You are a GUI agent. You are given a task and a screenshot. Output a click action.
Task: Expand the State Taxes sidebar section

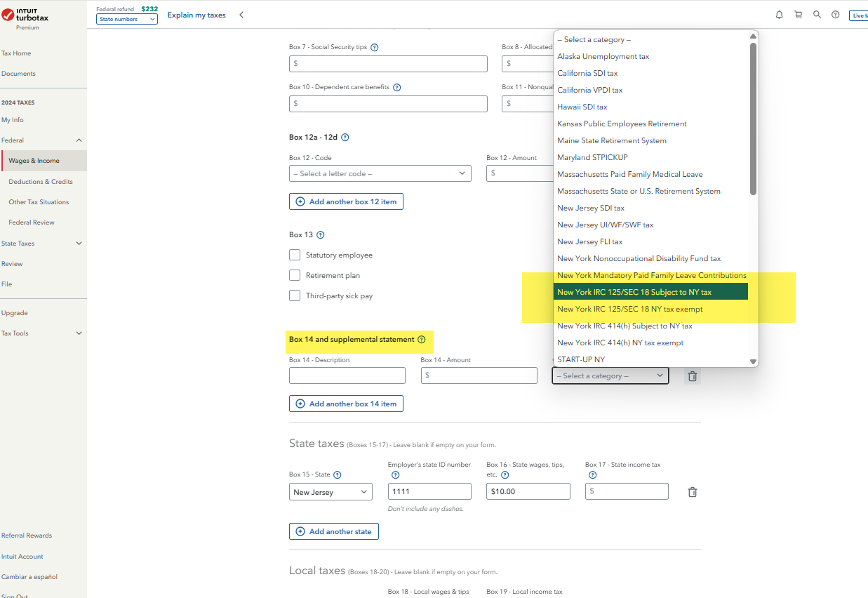[x=79, y=244]
